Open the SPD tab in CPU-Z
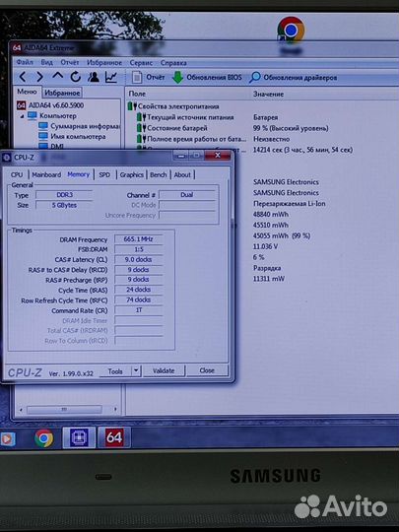399x532 pixels. [104, 174]
